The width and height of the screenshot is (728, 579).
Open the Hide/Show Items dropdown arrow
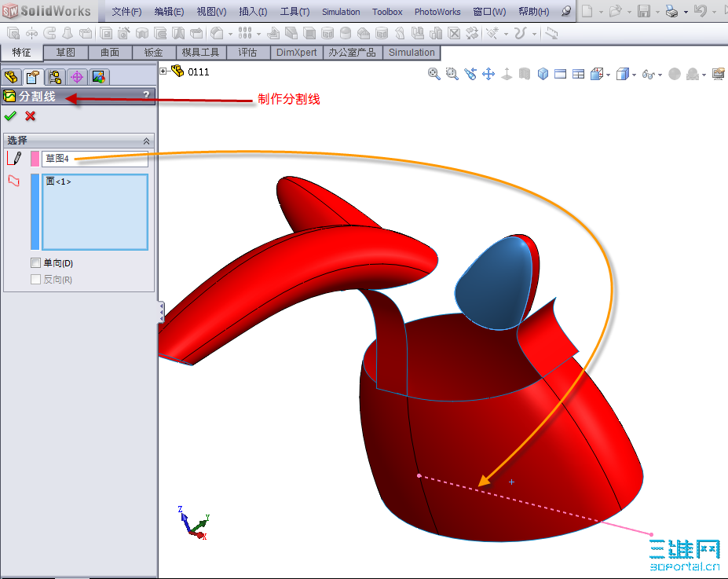pos(660,75)
